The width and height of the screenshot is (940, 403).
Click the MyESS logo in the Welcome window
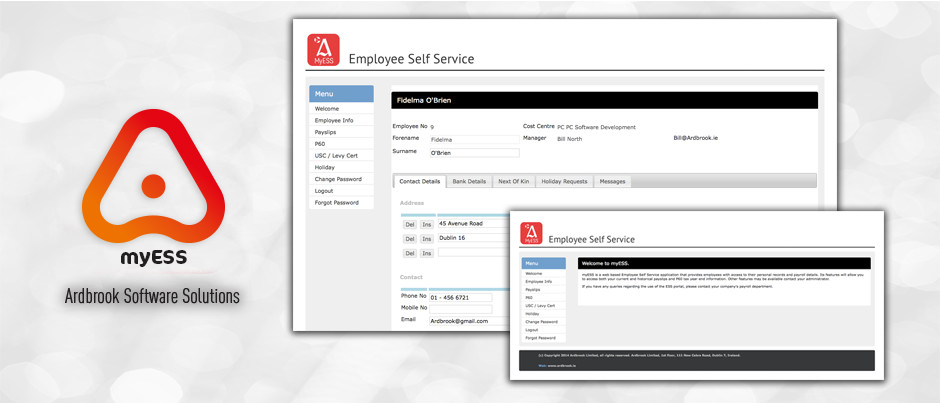[x=531, y=233]
